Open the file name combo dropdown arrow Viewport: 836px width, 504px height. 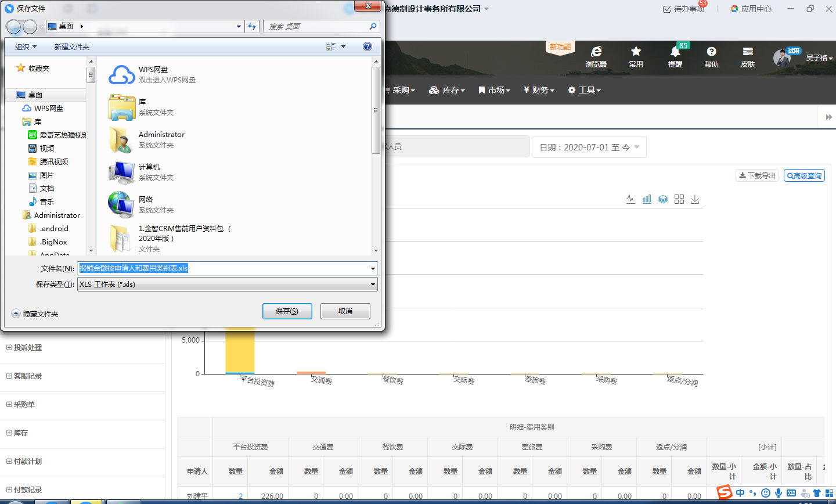[373, 269]
